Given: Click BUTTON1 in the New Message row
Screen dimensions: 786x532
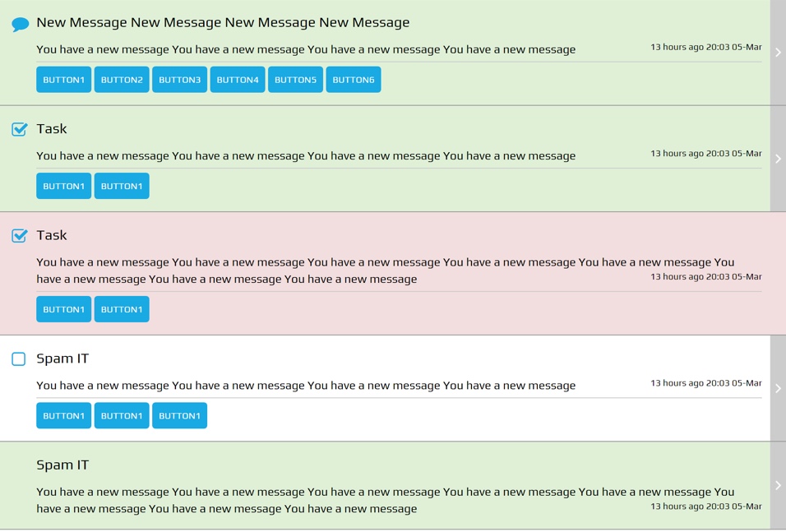Looking at the screenshot, I should 63,80.
